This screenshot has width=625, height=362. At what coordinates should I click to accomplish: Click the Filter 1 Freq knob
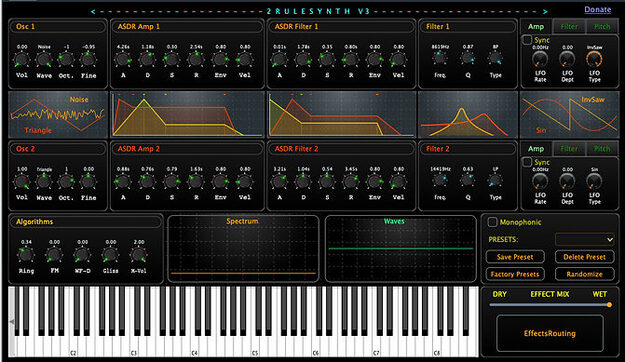(x=440, y=58)
